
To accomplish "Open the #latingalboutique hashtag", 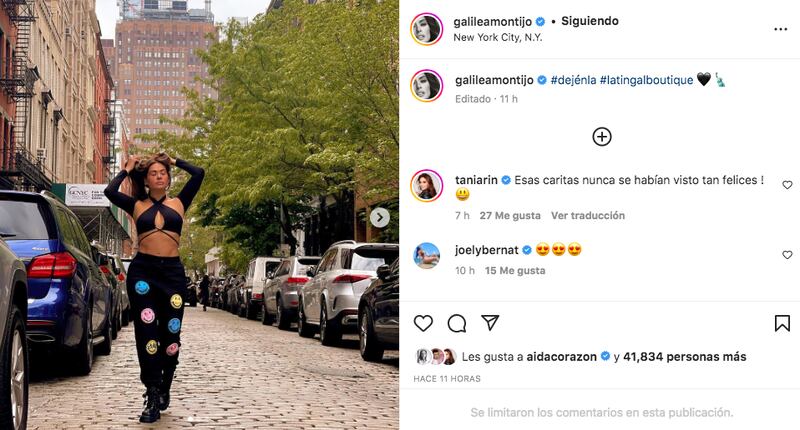I will 646,80.
